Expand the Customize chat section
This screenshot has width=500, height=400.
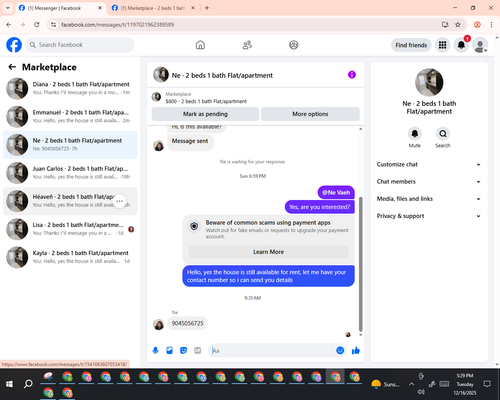(429, 164)
